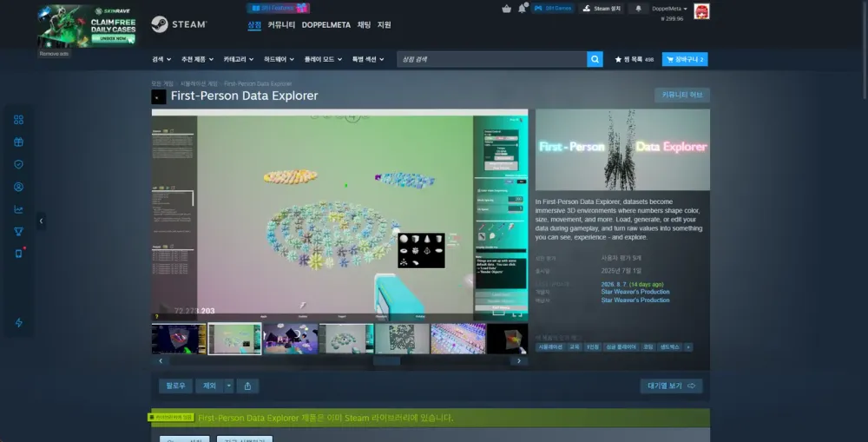Expand the 하드웨어 dropdown
This screenshot has height=442, width=868.
279,59
